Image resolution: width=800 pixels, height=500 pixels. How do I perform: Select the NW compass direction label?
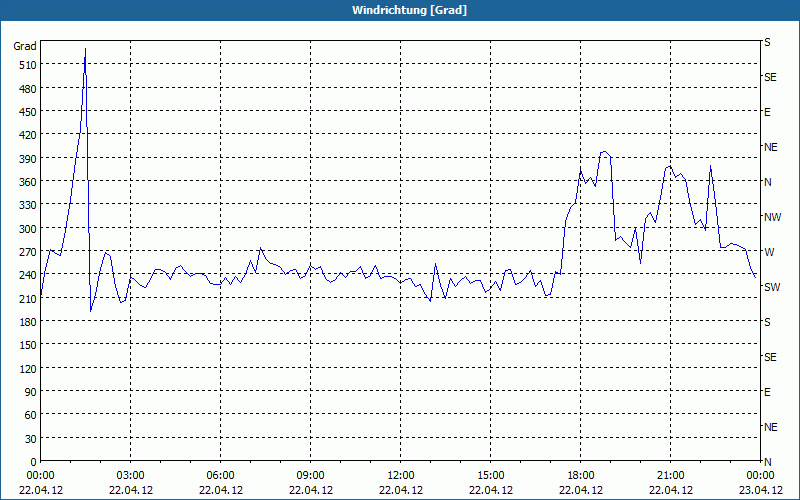point(772,217)
